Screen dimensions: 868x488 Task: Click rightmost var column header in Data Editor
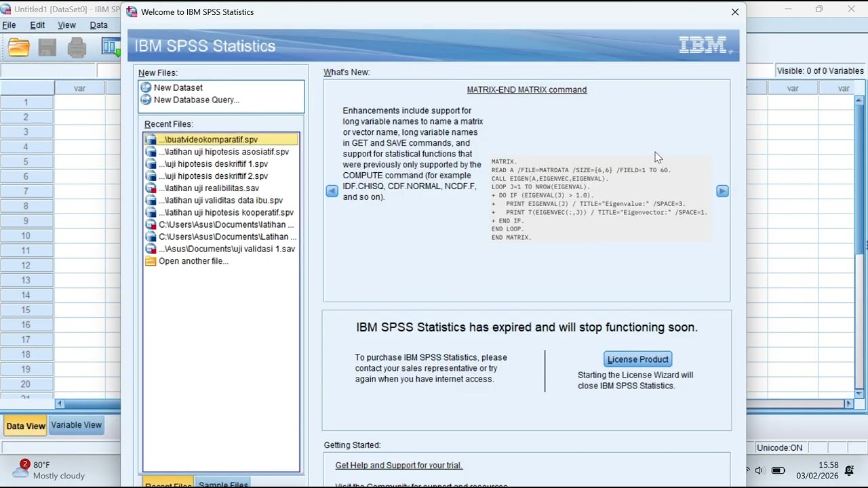[x=844, y=88]
